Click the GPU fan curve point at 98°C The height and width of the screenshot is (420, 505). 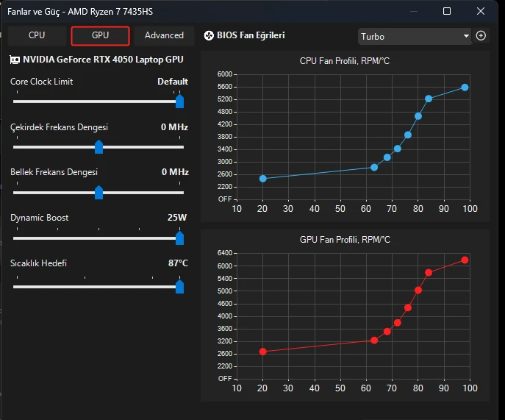point(465,260)
